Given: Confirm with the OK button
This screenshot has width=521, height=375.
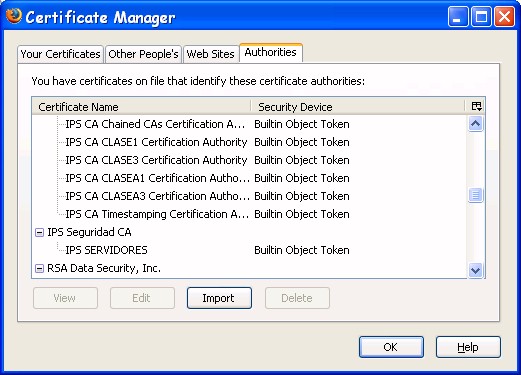Looking at the screenshot, I should point(391,347).
